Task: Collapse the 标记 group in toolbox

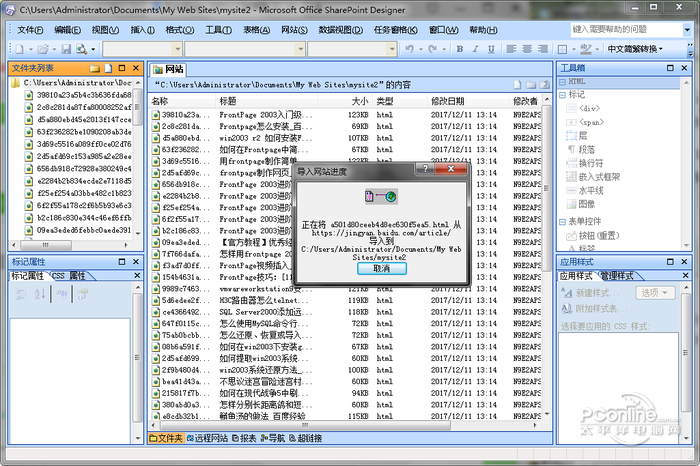Action: tap(562, 95)
